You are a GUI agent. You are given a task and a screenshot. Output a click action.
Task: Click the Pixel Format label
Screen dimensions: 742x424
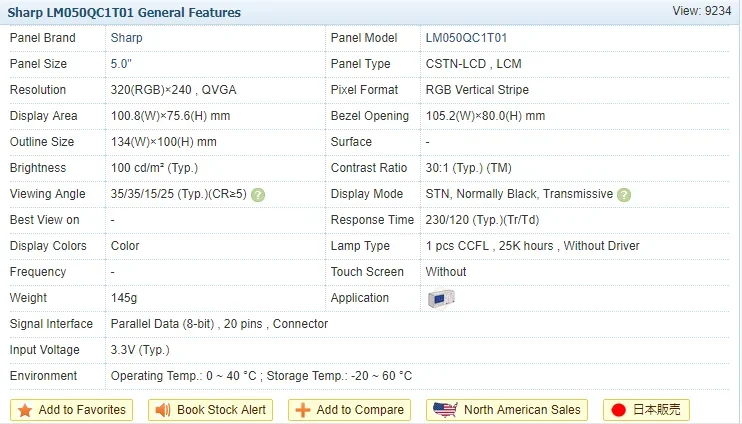[x=364, y=90]
